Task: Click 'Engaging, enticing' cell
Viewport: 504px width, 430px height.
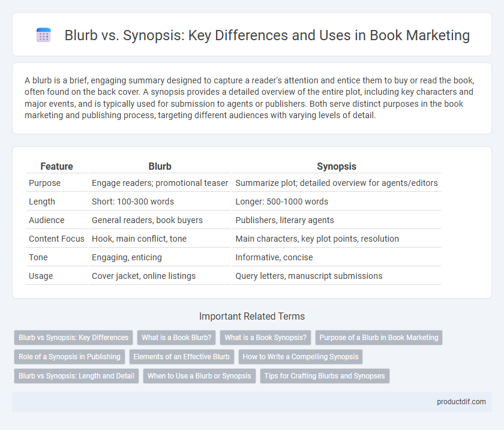Action: click(160, 257)
